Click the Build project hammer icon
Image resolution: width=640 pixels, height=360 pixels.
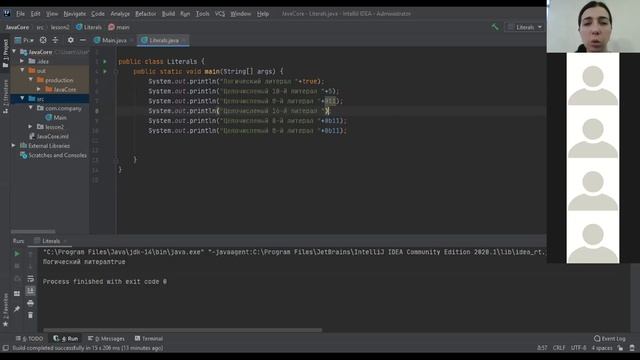click(495, 27)
